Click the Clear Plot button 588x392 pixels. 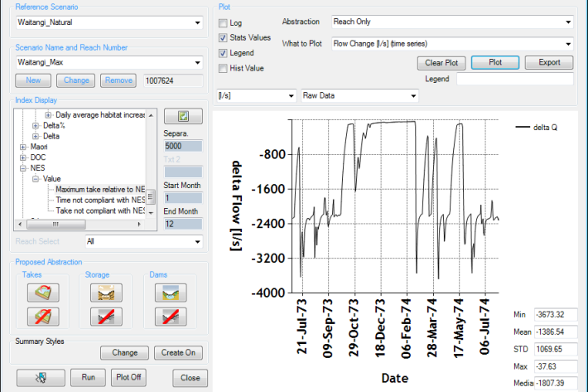441,62
